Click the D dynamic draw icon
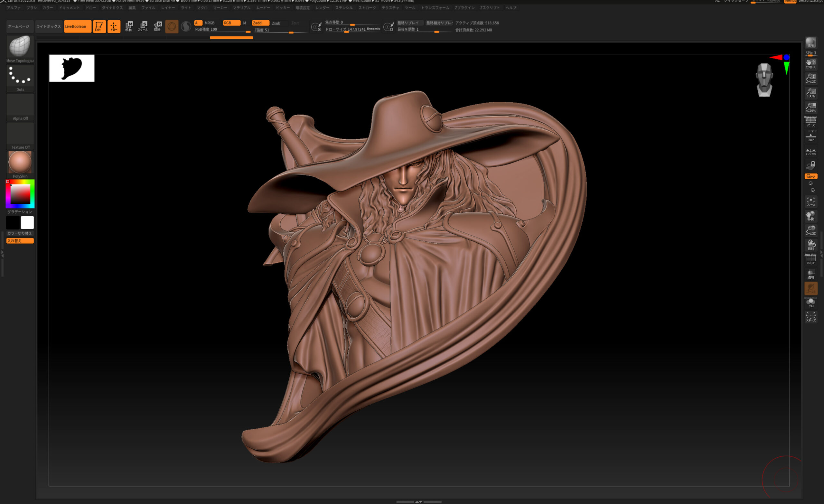Viewport: 824px width, 504px height. point(388,27)
